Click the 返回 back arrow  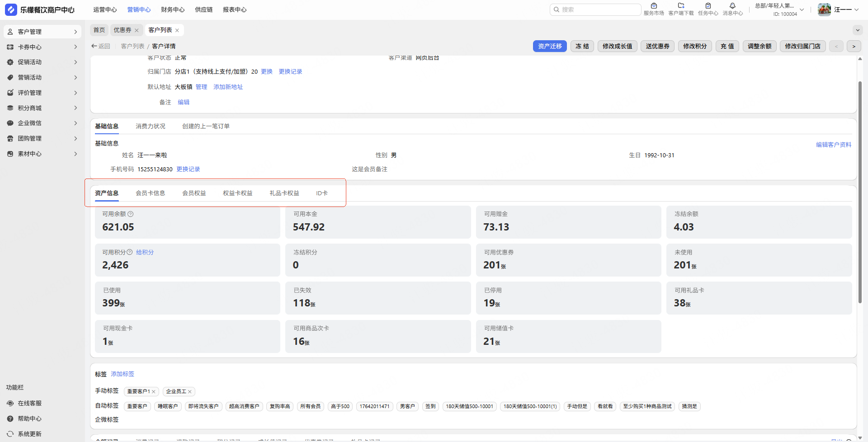click(x=94, y=46)
